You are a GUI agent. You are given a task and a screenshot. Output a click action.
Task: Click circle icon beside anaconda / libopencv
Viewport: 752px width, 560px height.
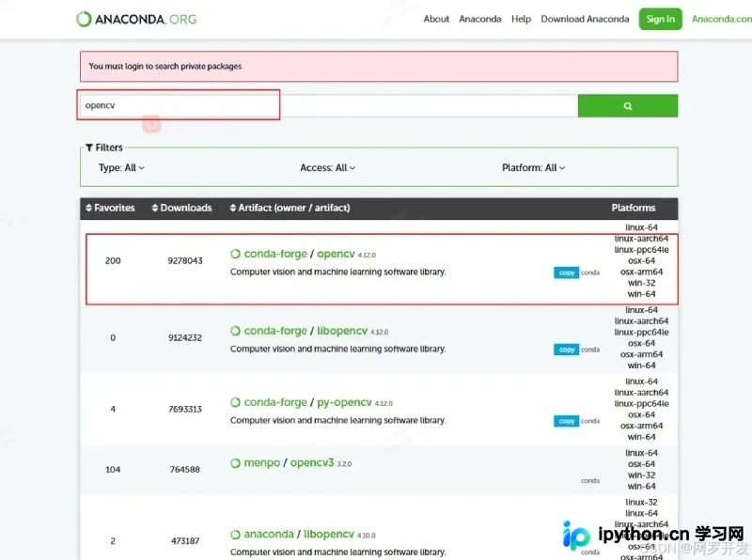point(235,534)
